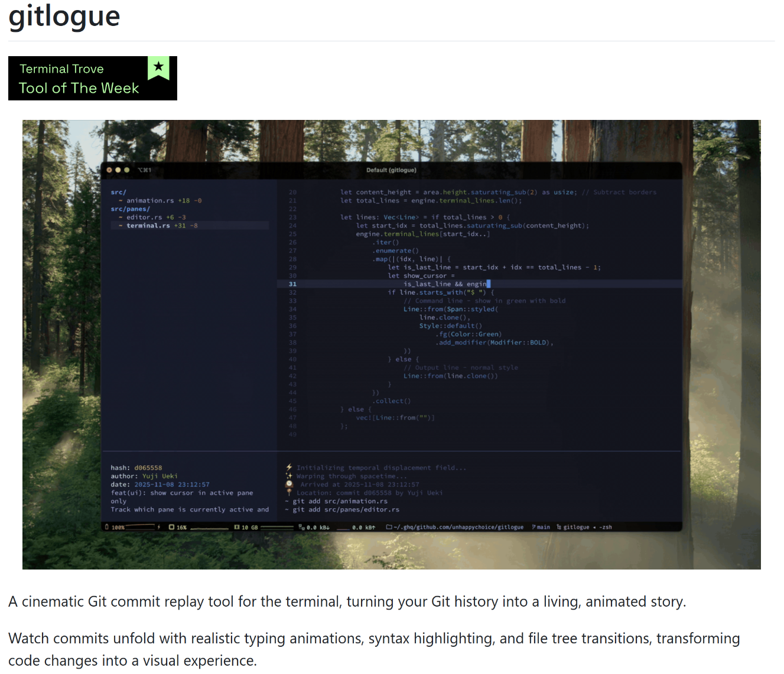The width and height of the screenshot is (784, 674).
Task: Click the network download speed icon
Action: (301, 527)
